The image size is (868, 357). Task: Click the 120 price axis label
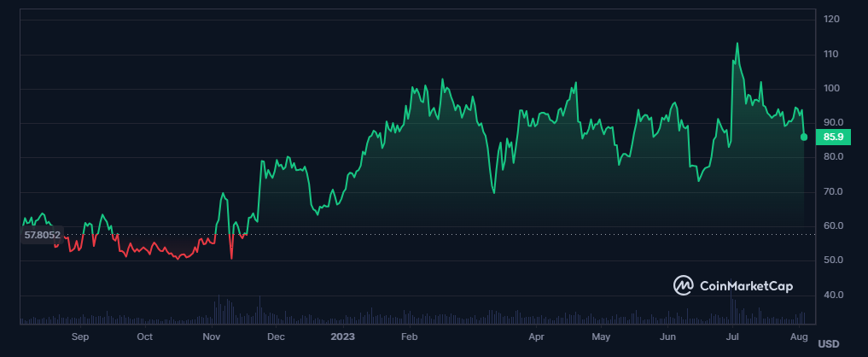[832, 20]
